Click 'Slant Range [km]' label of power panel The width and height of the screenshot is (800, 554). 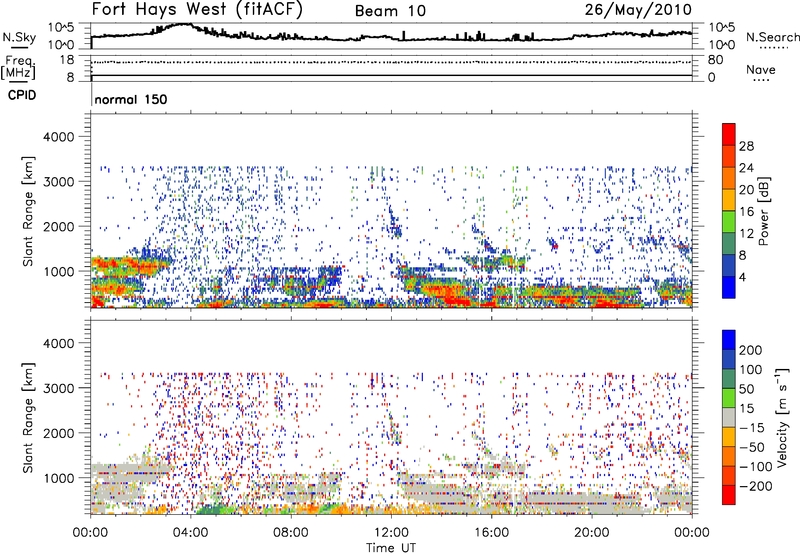point(28,211)
